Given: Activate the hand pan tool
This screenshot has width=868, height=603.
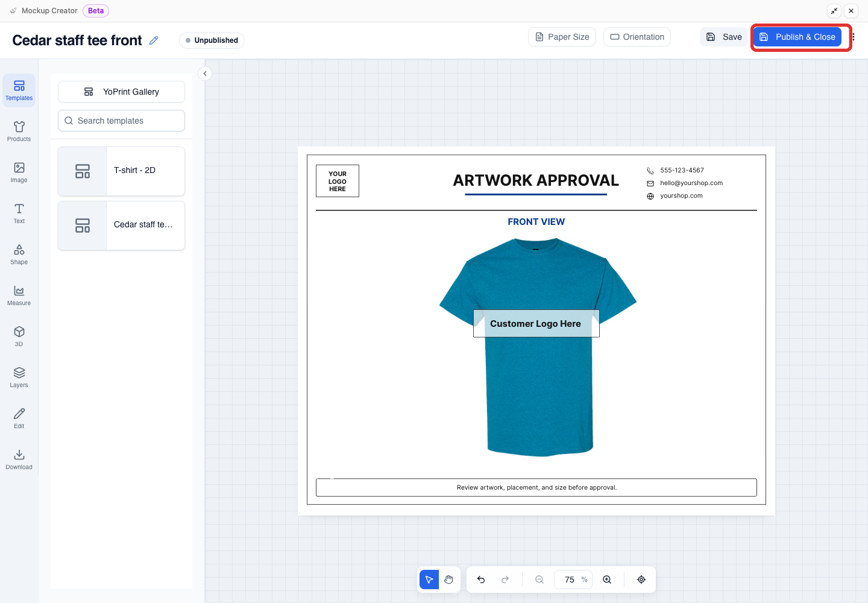Looking at the screenshot, I should [448, 579].
